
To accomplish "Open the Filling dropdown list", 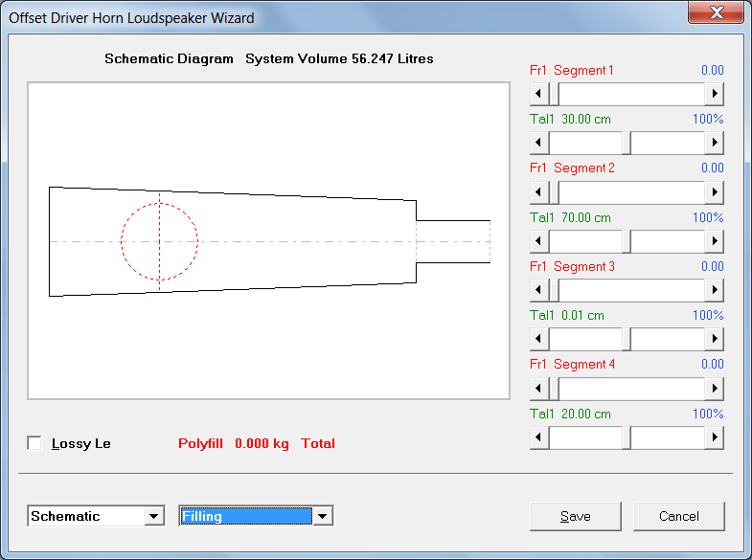I will coord(323,516).
